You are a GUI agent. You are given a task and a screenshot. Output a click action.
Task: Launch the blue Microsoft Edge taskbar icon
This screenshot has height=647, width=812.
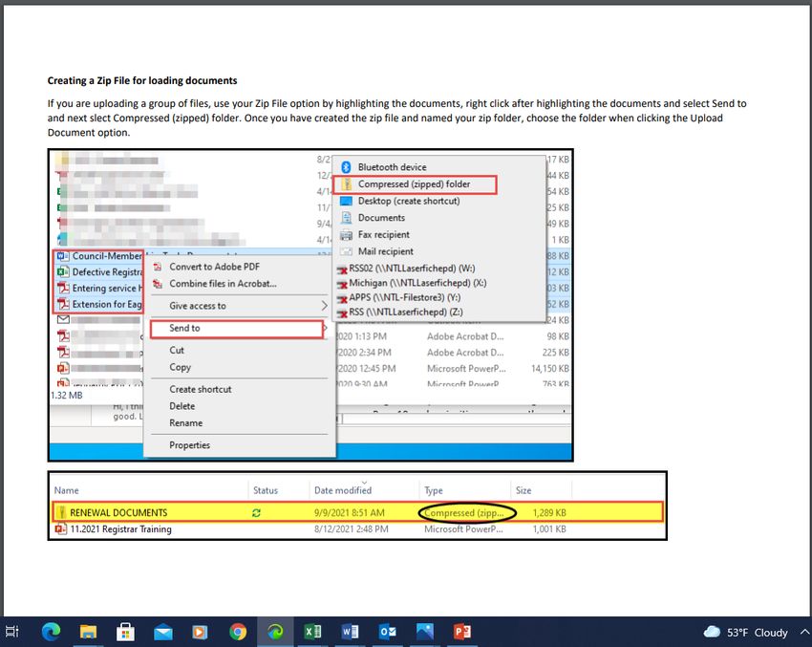tap(51, 632)
